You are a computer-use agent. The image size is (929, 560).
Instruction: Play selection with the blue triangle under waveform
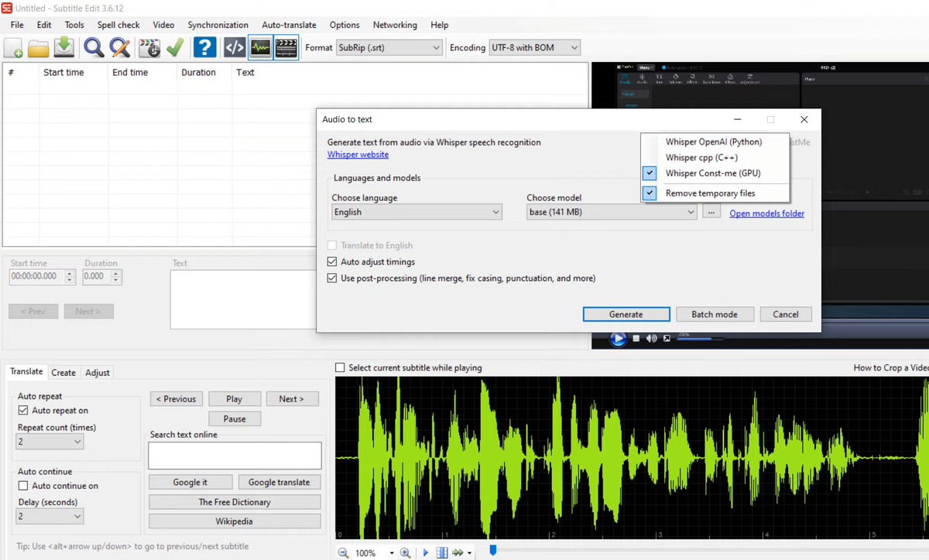(x=425, y=553)
